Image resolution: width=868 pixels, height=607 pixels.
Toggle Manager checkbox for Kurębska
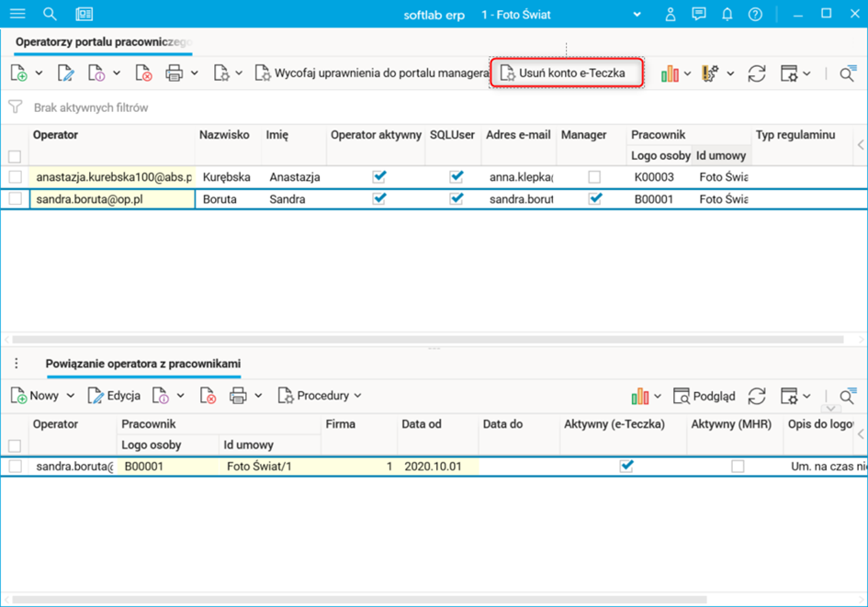pyautogui.click(x=594, y=177)
